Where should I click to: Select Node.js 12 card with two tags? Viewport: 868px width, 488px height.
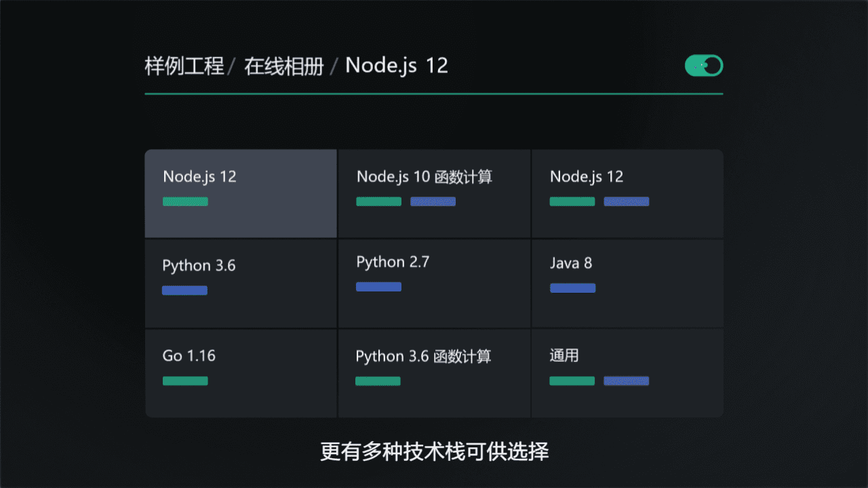(x=627, y=193)
